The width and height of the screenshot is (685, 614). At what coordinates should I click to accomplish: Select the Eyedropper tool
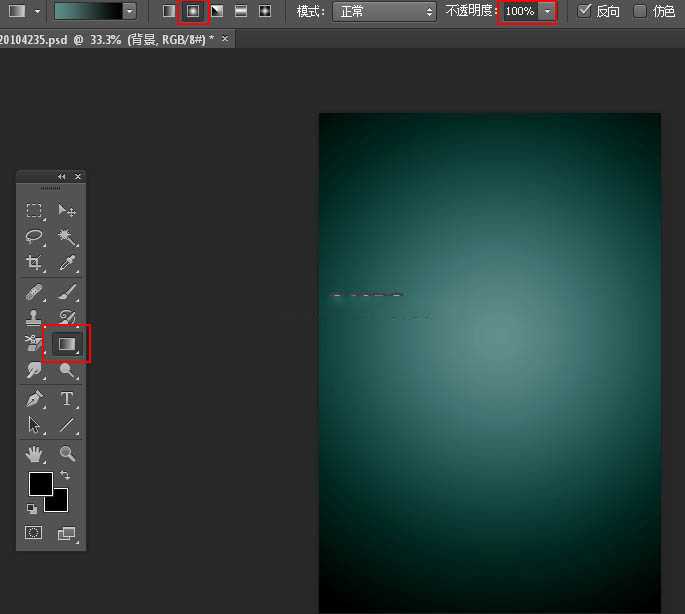67,263
